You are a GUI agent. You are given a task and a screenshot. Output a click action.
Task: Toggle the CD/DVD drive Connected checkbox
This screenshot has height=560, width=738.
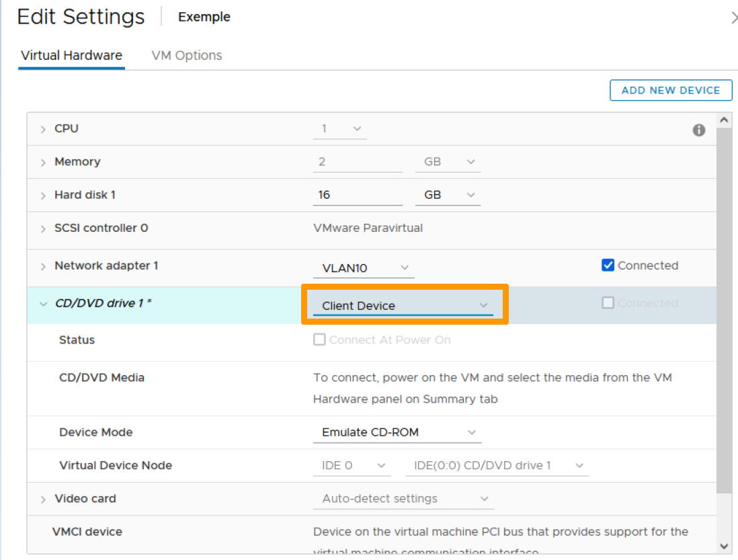[x=608, y=303]
